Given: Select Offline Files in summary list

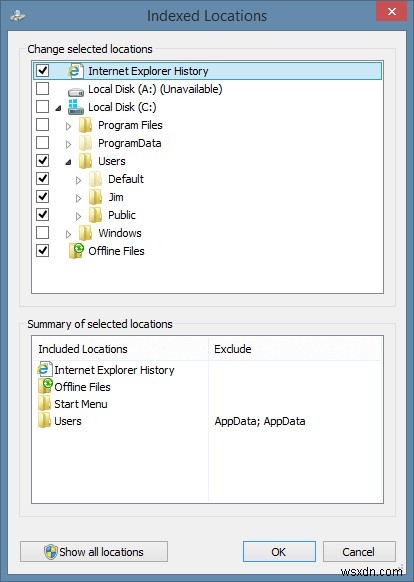Looking at the screenshot, I should pyautogui.click(x=82, y=387).
